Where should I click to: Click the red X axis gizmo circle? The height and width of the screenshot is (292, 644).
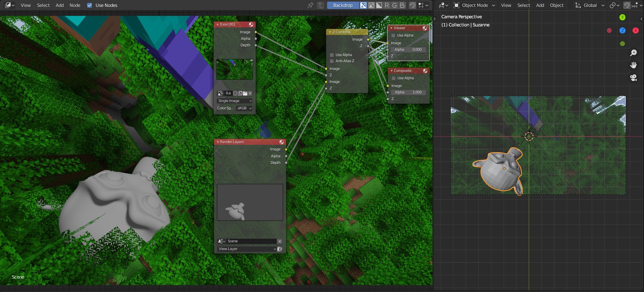tap(635, 31)
